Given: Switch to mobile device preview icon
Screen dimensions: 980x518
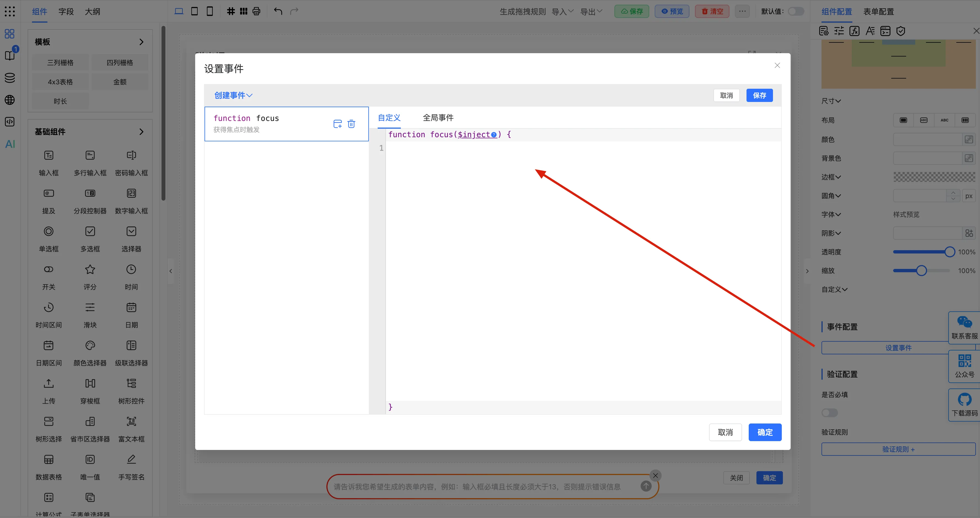Looking at the screenshot, I should point(210,11).
